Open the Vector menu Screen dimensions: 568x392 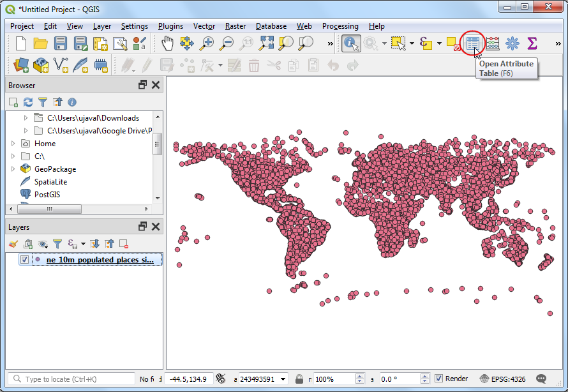(204, 26)
